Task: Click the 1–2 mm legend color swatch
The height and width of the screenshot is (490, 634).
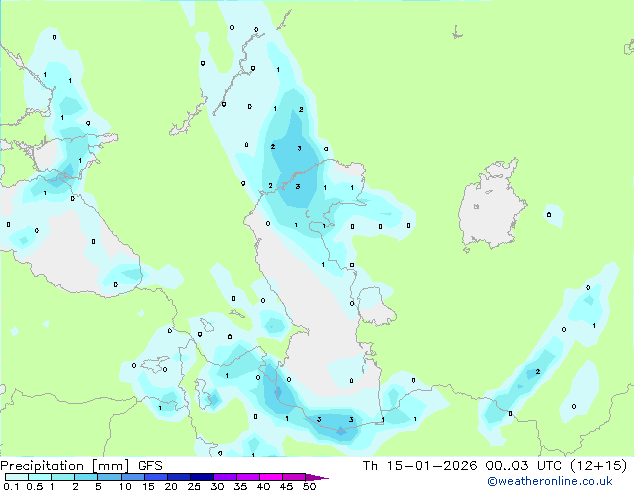Action: [x=63, y=477]
